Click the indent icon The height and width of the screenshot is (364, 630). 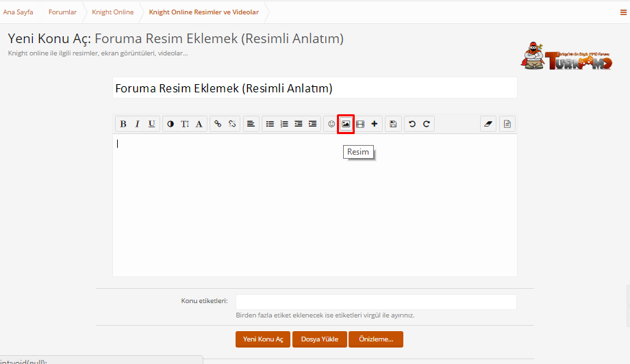(312, 124)
